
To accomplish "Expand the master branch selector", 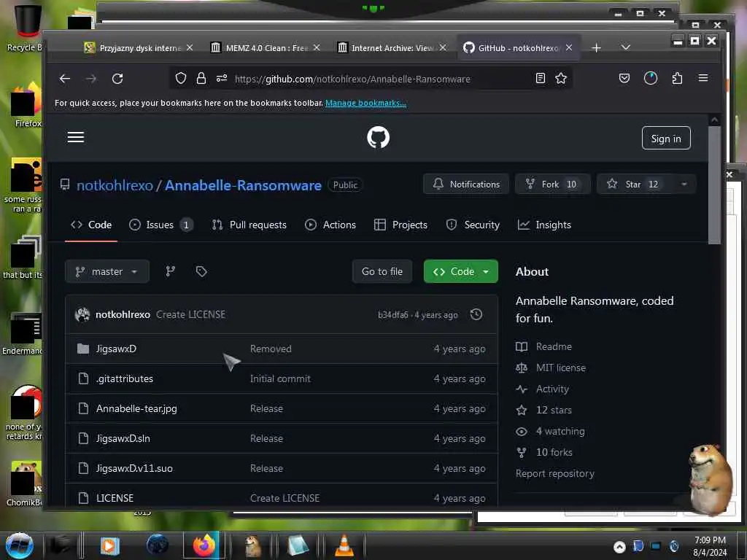I will (107, 271).
